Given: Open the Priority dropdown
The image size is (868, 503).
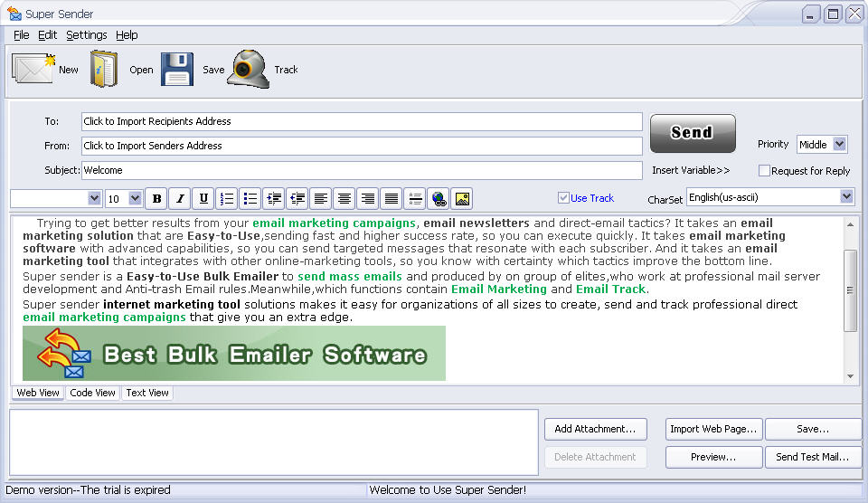Looking at the screenshot, I should [840, 145].
